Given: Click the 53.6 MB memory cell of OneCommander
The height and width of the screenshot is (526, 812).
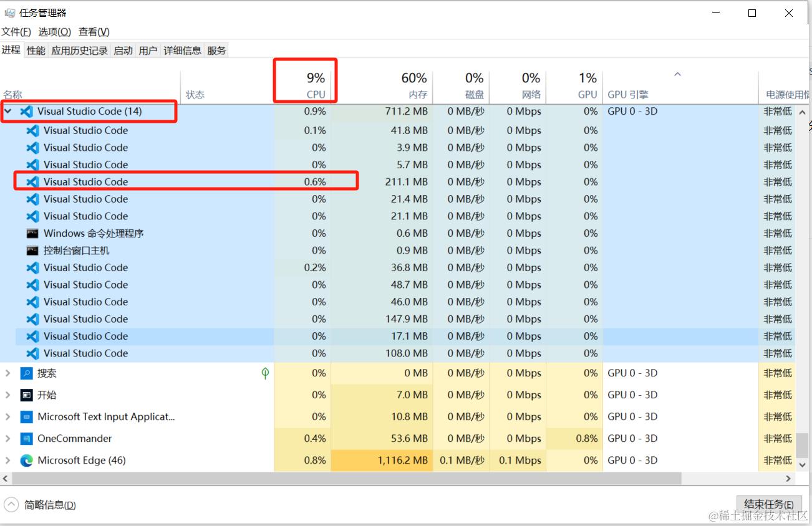Looking at the screenshot, I should tap(382, 439).
